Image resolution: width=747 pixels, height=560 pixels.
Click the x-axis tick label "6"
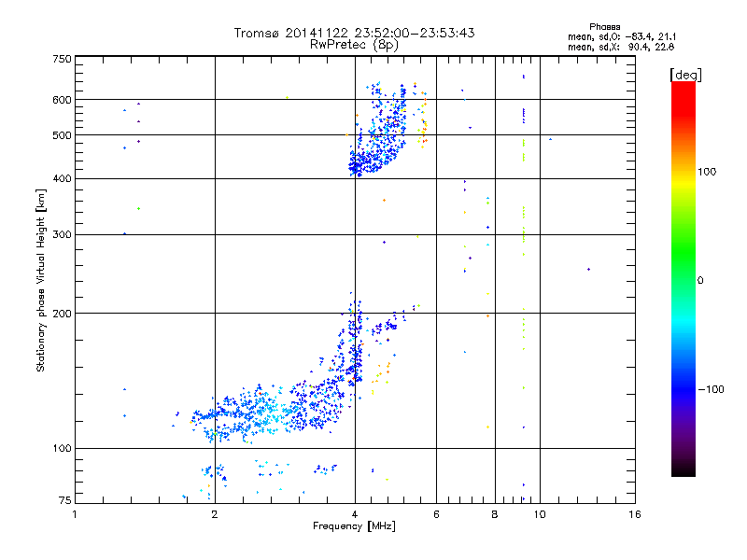pos(436,514)
